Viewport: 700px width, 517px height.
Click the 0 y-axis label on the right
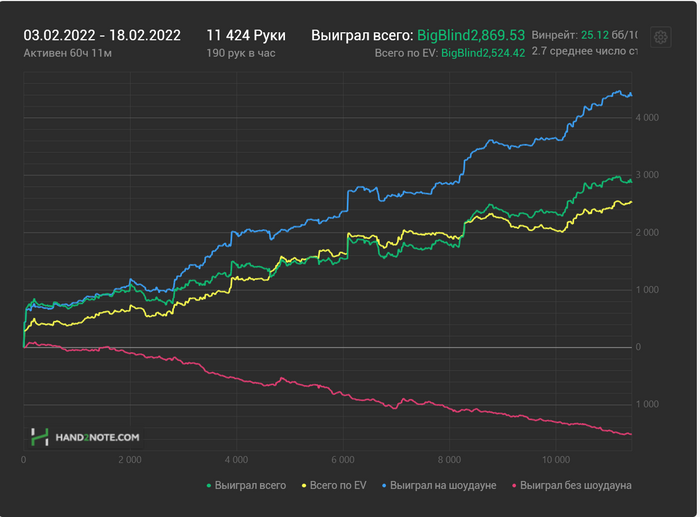(638, 347)
